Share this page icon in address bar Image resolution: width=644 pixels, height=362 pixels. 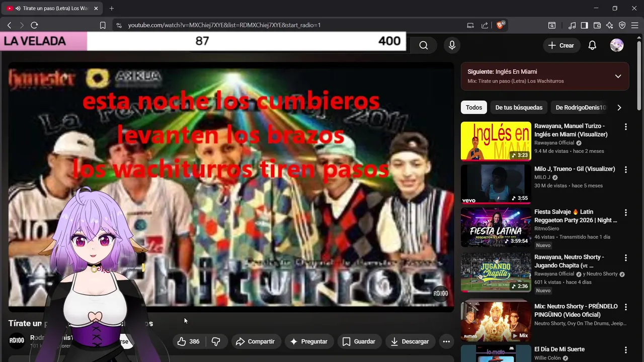[485, 25]
